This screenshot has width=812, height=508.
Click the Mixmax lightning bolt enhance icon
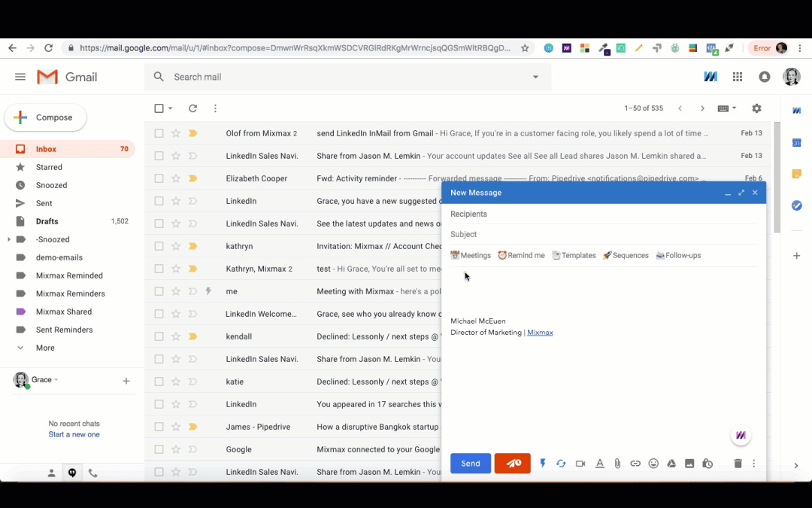click(x=543, y=464)
